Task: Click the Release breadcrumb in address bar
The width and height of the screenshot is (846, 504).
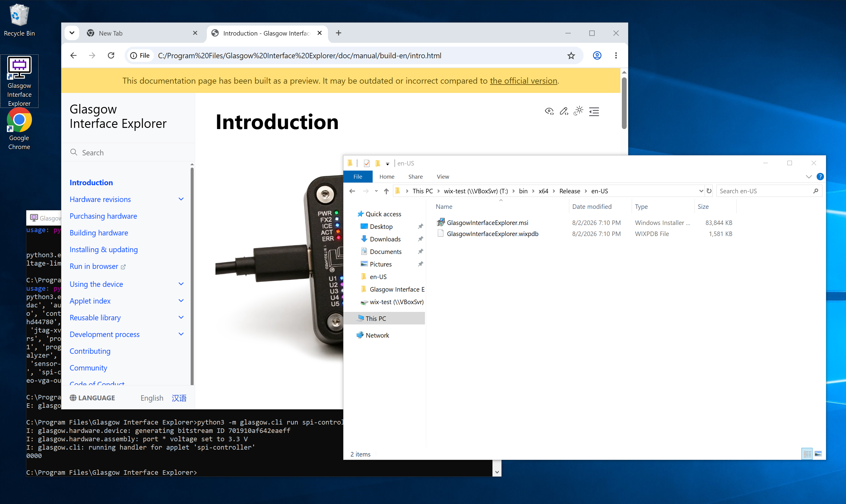Action: 570,191
